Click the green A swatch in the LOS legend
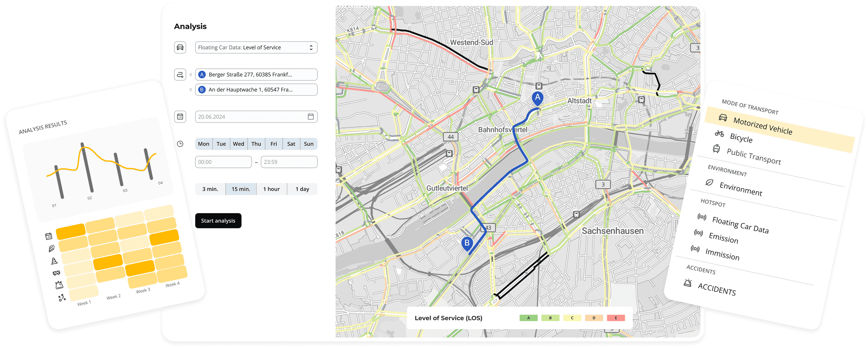The height and width of the screenshot is (348, 868). (x=529, y=317)
